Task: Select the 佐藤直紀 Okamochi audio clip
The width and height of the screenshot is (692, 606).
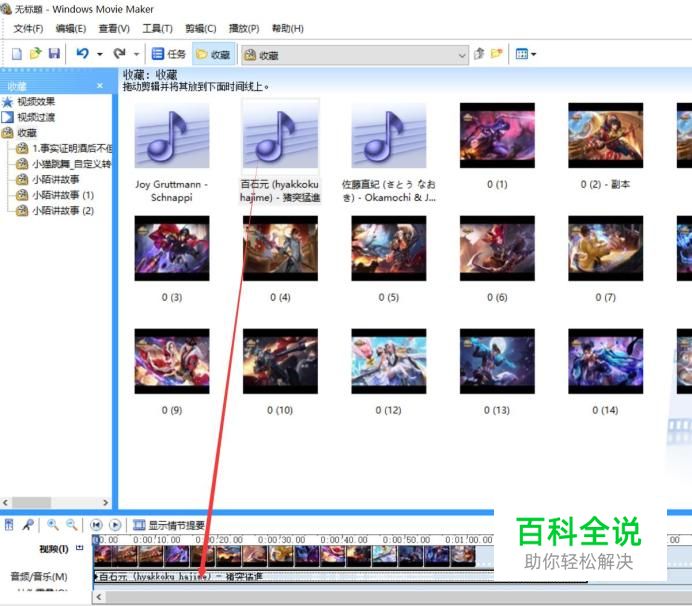Action: pyautogui.click(x=389, y=136)
